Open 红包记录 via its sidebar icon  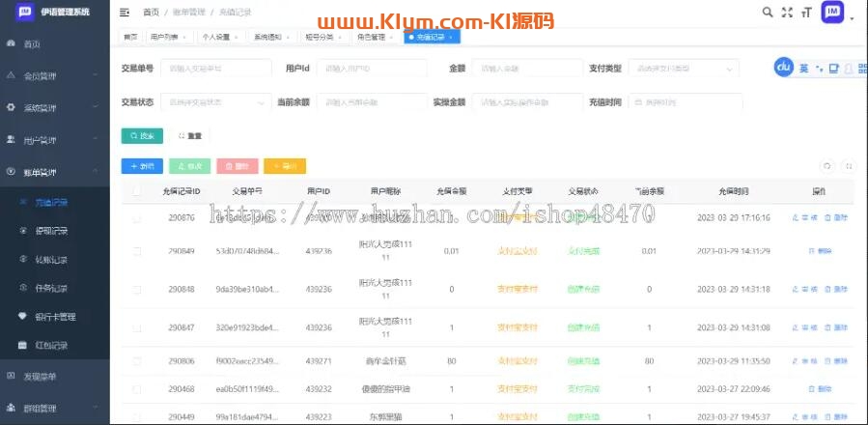23,345
